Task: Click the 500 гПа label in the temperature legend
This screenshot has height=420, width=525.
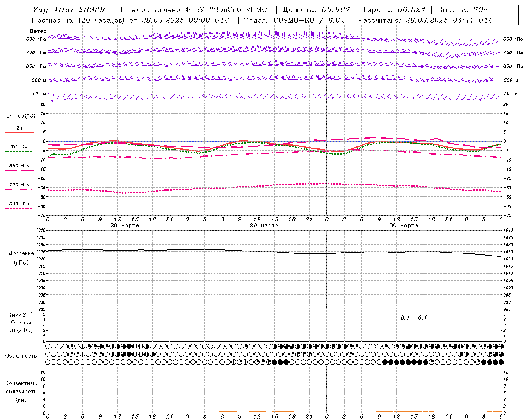Action: (x=19, y=204)
